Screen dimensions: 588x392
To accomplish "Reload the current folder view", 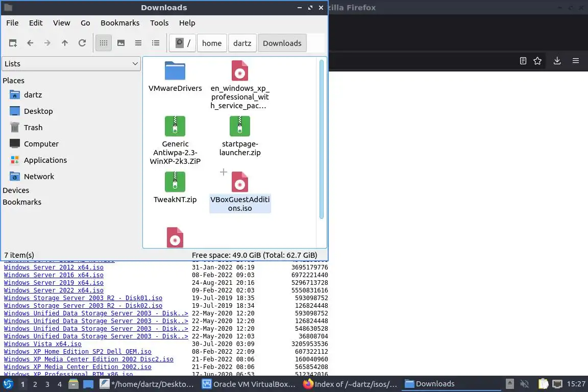I will pos(82,43).
